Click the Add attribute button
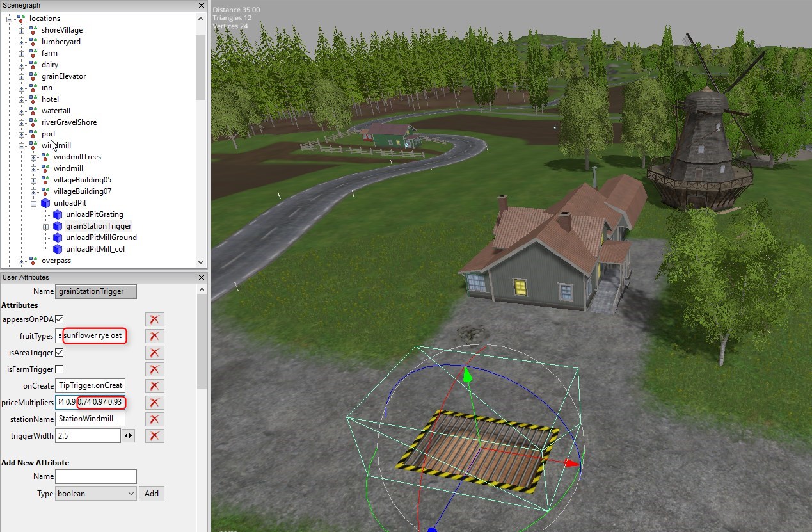 tap(152, 494)
